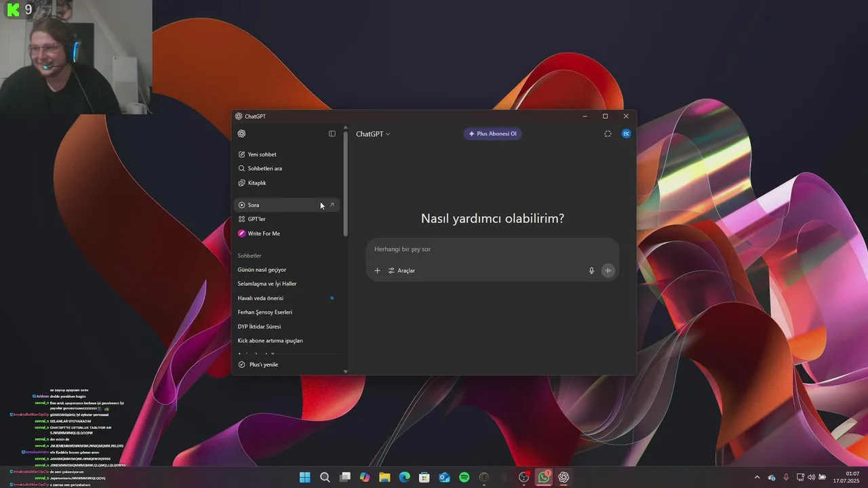Click the unread dot on Havalı veda önerisi
Viewport: 868px width, 488px height.
pos(332,298)
